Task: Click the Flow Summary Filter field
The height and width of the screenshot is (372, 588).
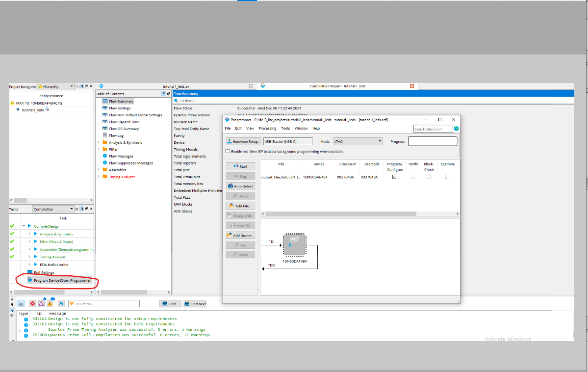Action: [373, 101]
